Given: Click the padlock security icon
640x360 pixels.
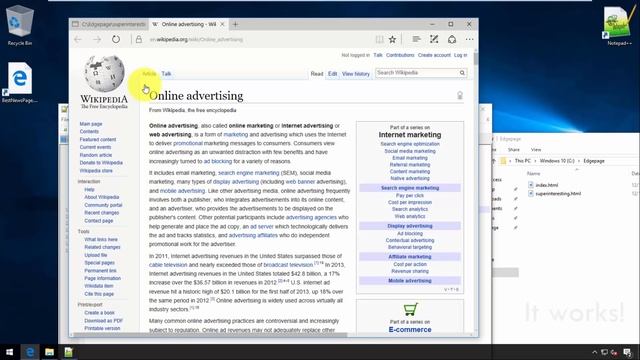Looking at the screenshot, I should pyautogui.click(x=139, y=40).
